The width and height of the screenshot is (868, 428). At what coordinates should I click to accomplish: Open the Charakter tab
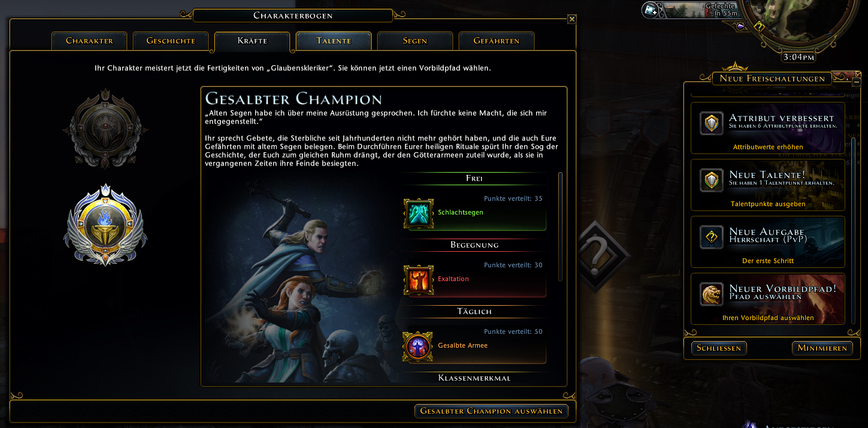(89, 41)
